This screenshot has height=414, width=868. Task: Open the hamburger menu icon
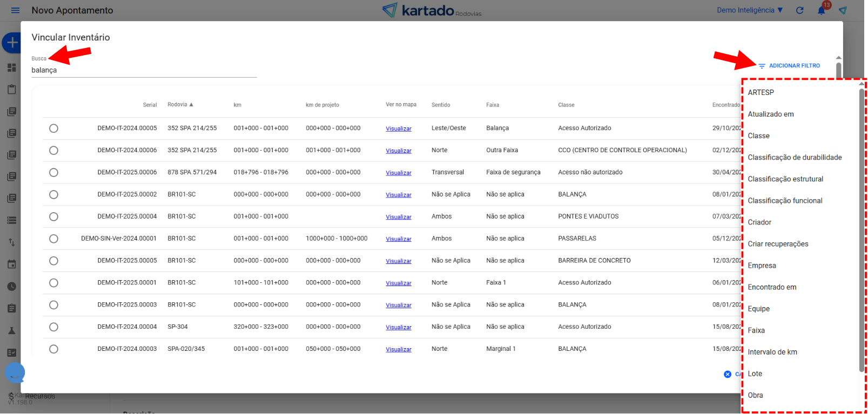tap(15, 10)
